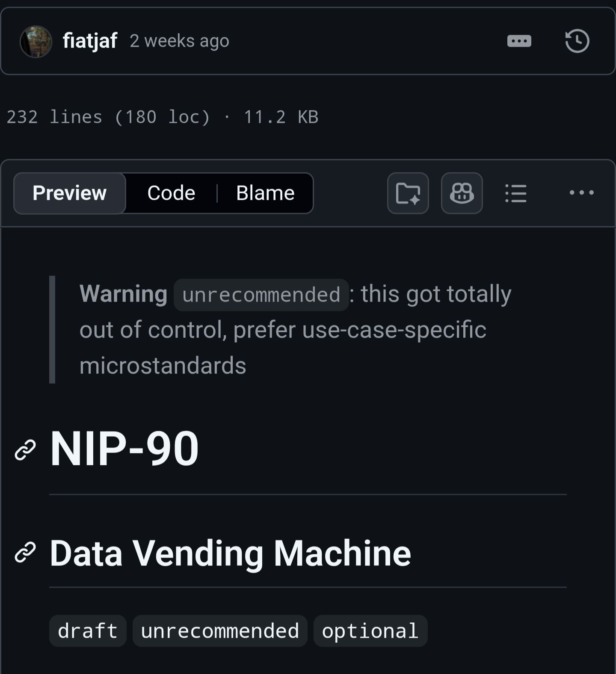Show the document outline list icon
616x674 pixels.
[516, 193]
